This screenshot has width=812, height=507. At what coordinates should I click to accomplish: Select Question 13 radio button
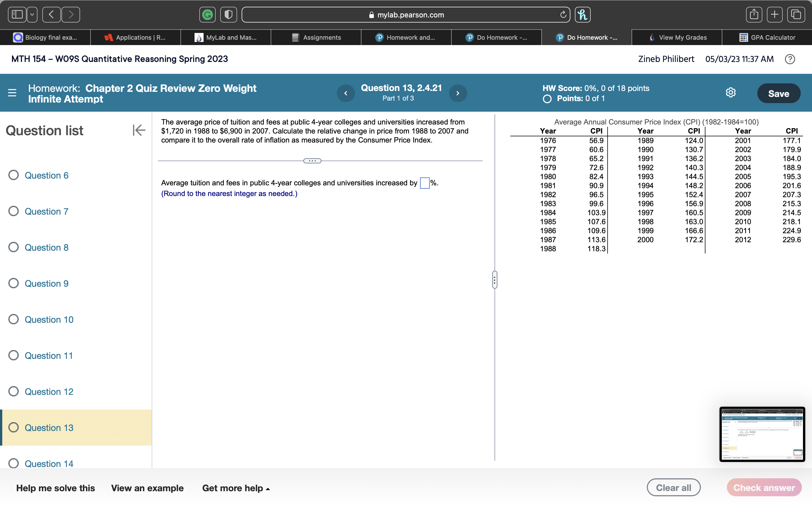point(14,428)
